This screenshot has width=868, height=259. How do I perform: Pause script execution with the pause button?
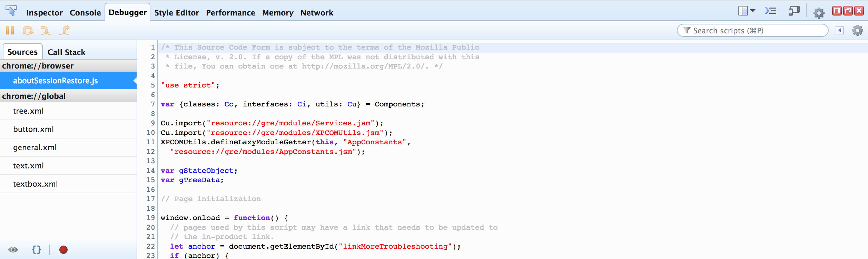10,30
